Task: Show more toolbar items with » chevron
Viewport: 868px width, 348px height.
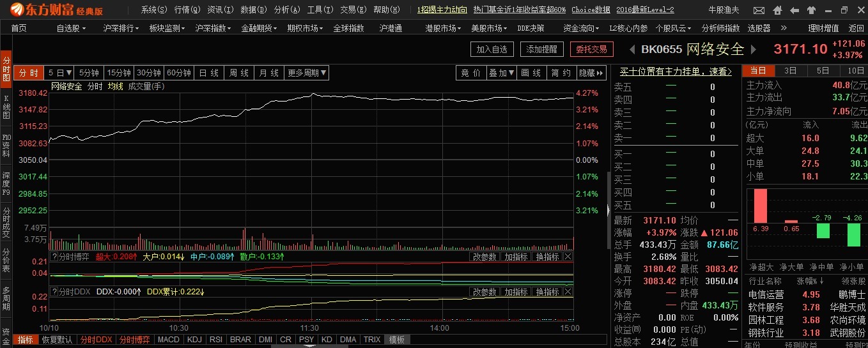Action: [784, 28]
